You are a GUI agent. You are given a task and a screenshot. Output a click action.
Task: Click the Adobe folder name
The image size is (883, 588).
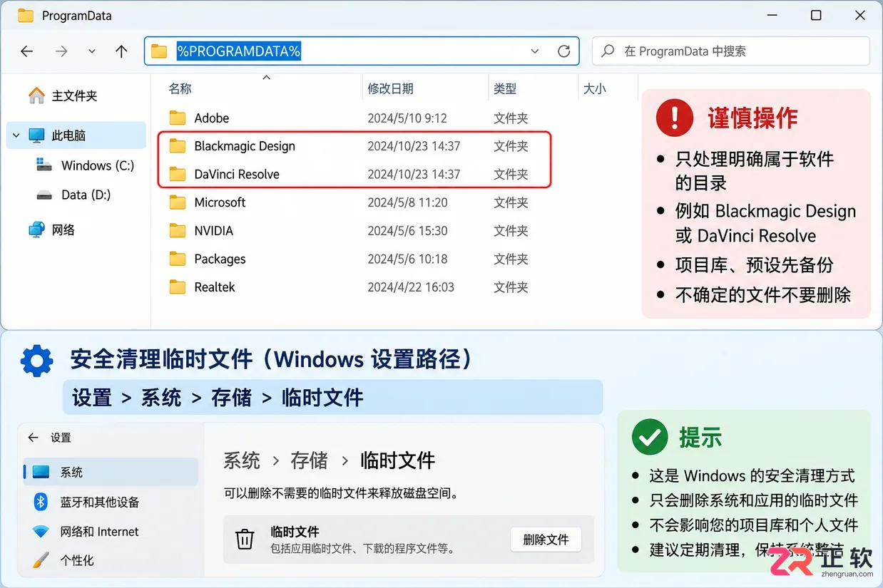tap(212, 118)
